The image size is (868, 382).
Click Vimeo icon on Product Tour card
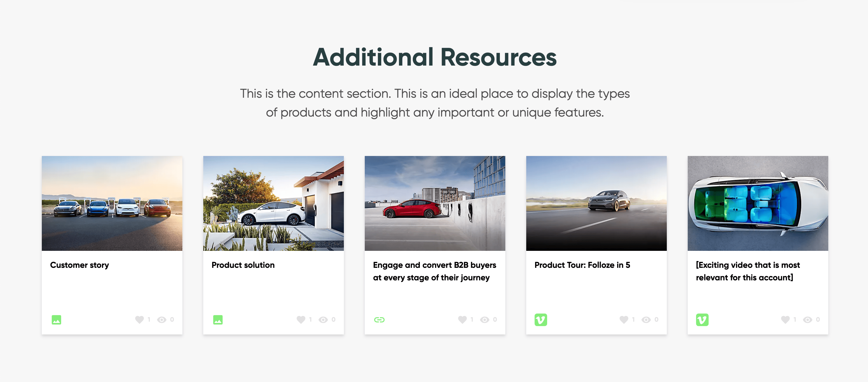click(541, 319)
